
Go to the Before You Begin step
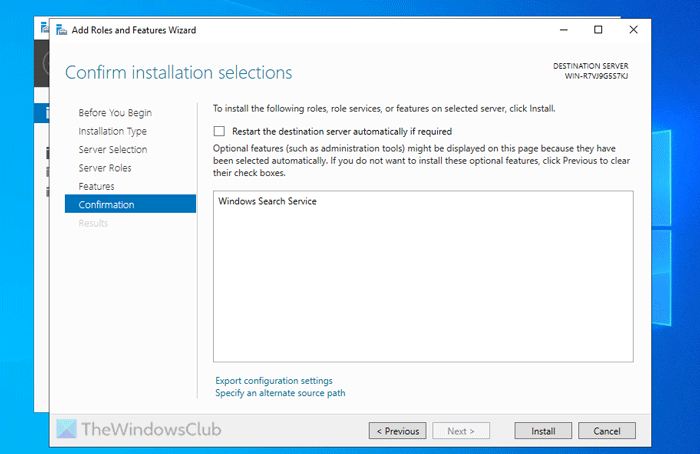pos(116,113)
